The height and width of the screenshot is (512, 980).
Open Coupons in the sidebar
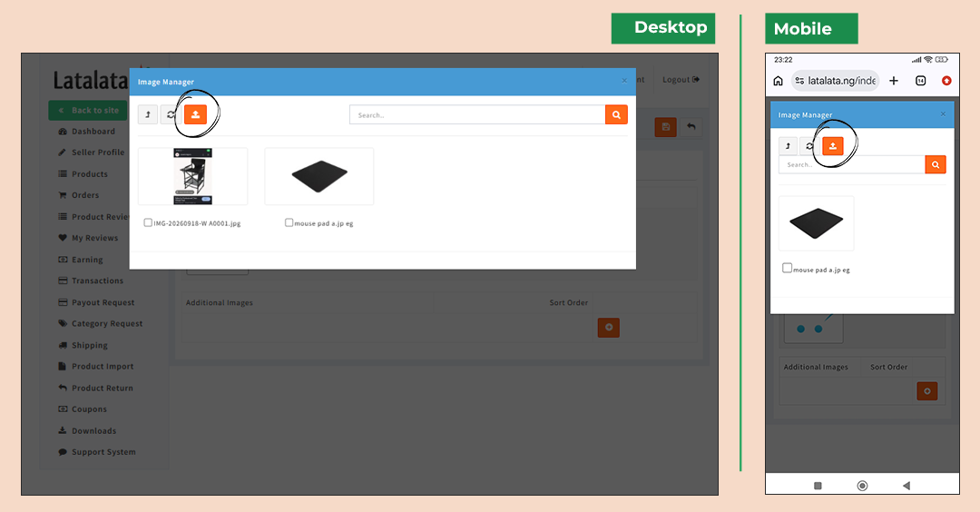click(x=89, y=409)
